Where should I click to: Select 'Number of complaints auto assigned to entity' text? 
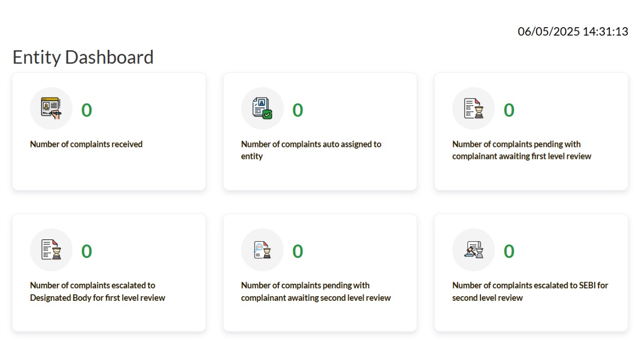[311, 150]
